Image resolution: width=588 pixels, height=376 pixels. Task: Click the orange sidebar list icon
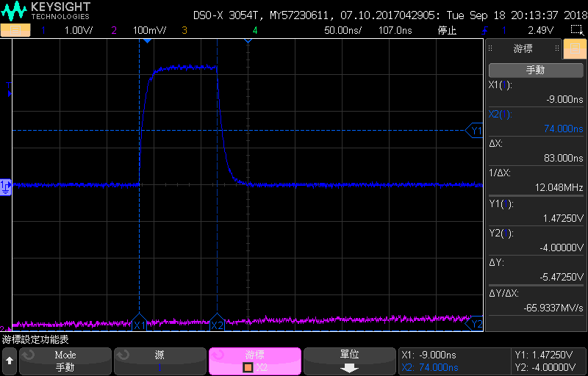pos(576,48)
